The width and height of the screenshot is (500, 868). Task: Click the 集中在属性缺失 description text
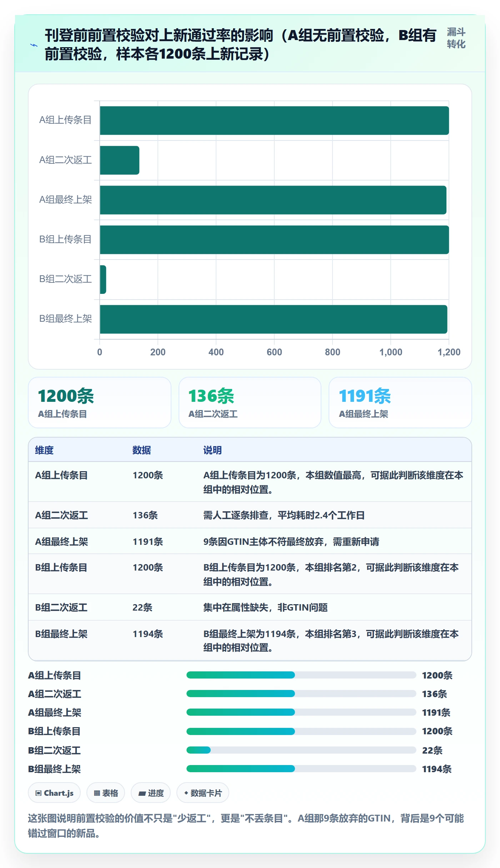click(x=265, y=607)
